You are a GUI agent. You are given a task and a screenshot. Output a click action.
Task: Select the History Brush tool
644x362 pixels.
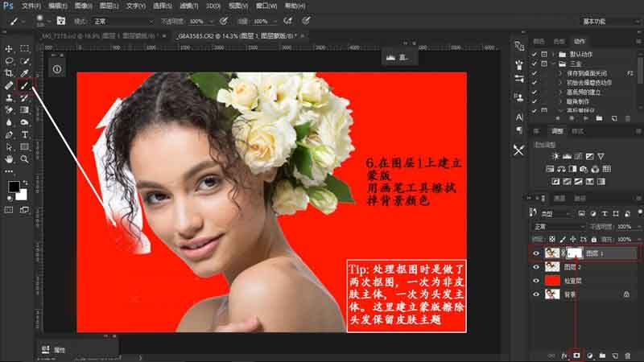point(24,97)
